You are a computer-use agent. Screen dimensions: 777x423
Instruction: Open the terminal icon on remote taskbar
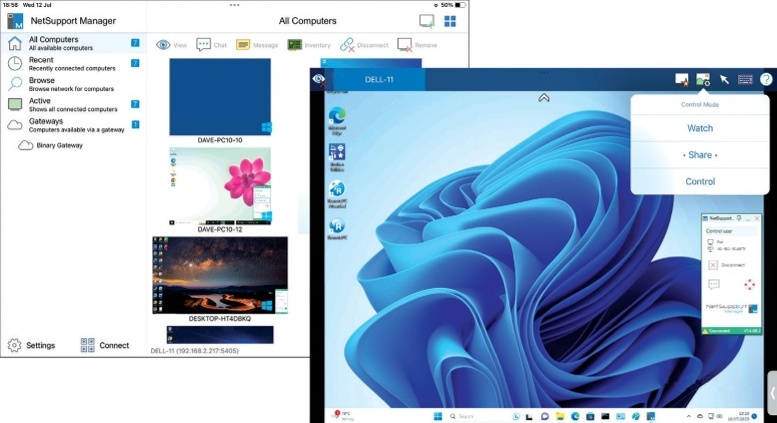[x=605, y=416]
